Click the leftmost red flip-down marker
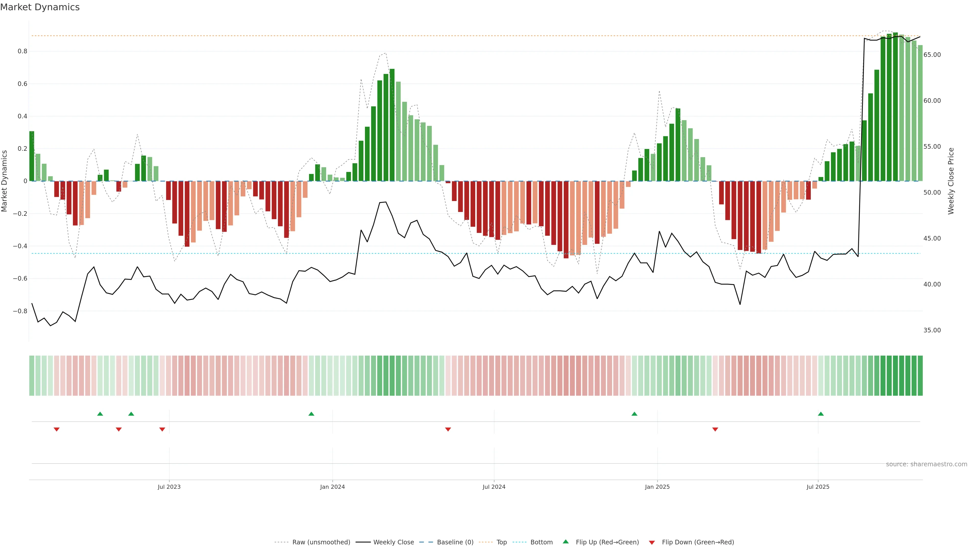Viewport: 980px width, 551px height. [57, 429]
